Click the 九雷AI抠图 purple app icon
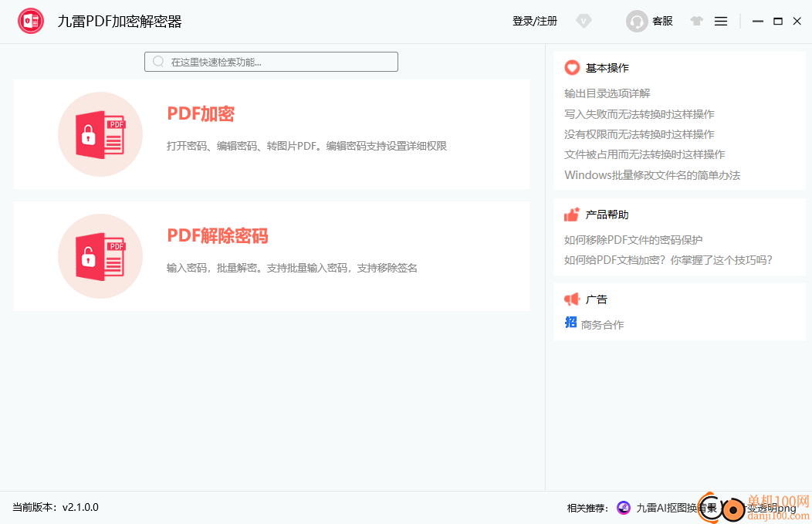 pyautogui.click(x=624, y=508)
